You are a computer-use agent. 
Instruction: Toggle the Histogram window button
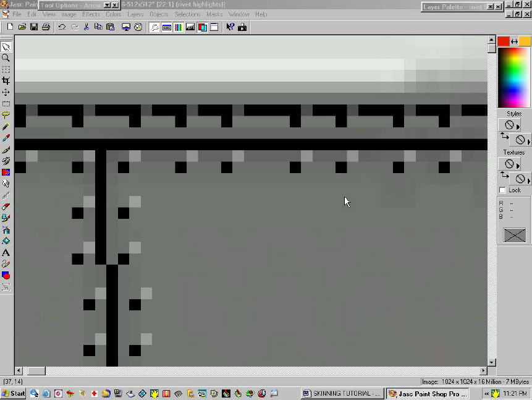point(190,27)
